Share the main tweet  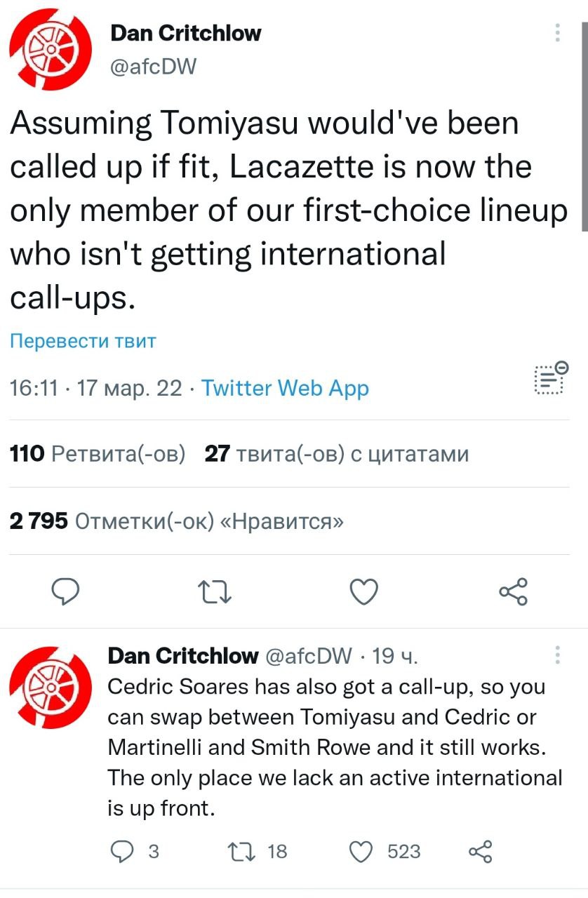coord(513,592)
